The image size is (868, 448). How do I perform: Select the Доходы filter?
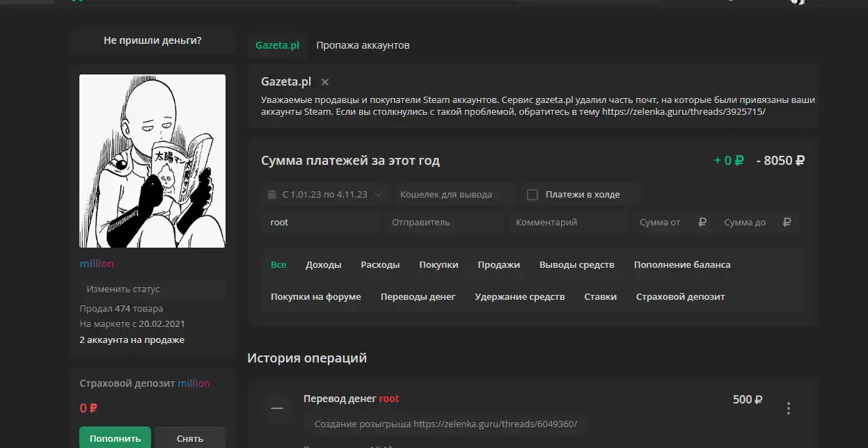tap(324, 265)
